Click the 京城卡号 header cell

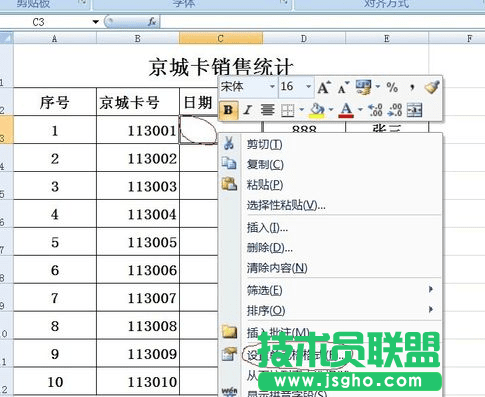click(x=138, y=102)
